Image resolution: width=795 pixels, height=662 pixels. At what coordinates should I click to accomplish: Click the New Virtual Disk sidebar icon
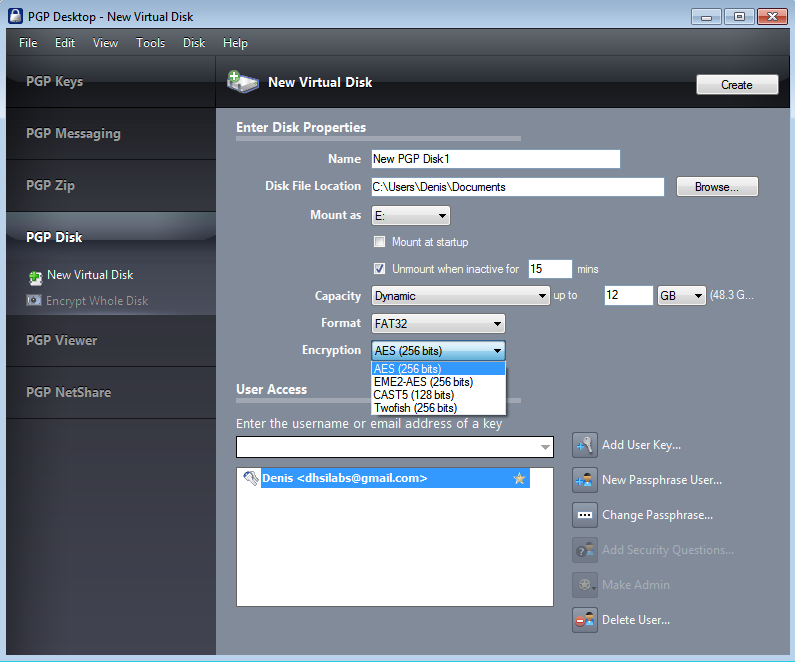point(35,276)
